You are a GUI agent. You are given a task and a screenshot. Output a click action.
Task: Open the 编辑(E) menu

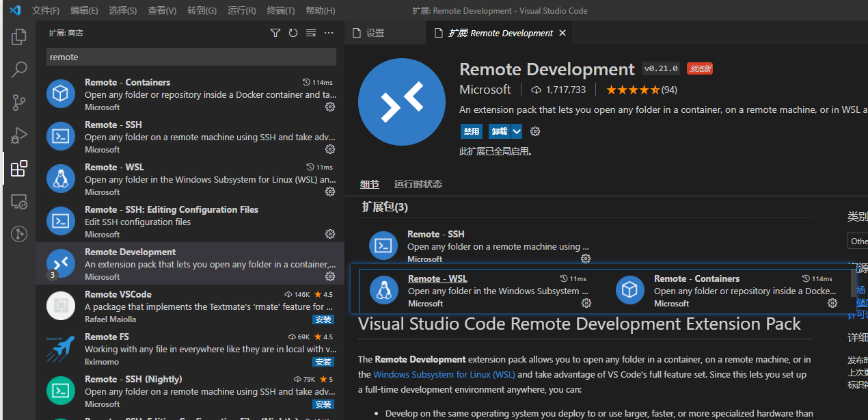pos(84,10)
